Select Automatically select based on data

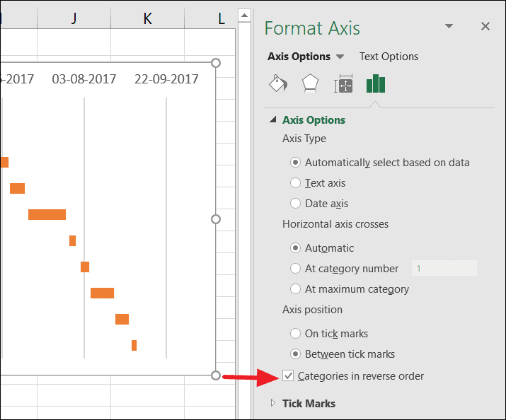(x=295, y=162)
